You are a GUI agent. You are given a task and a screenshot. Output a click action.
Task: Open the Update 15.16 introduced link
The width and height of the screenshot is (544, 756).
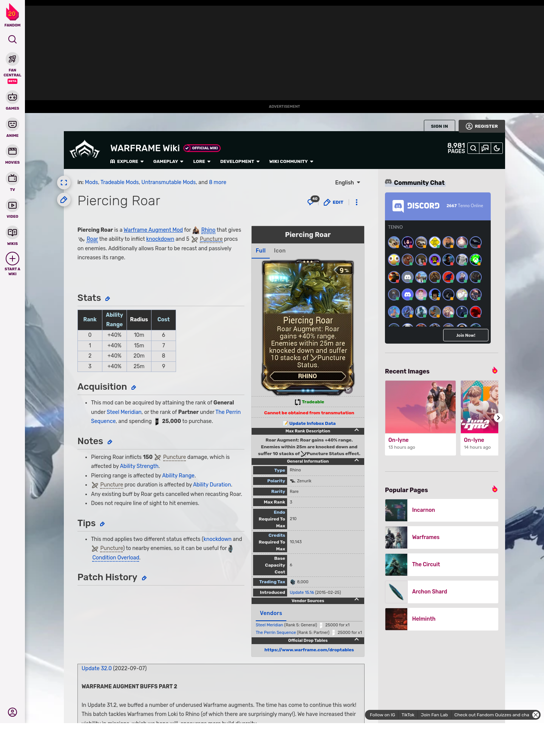click(302, 592)
